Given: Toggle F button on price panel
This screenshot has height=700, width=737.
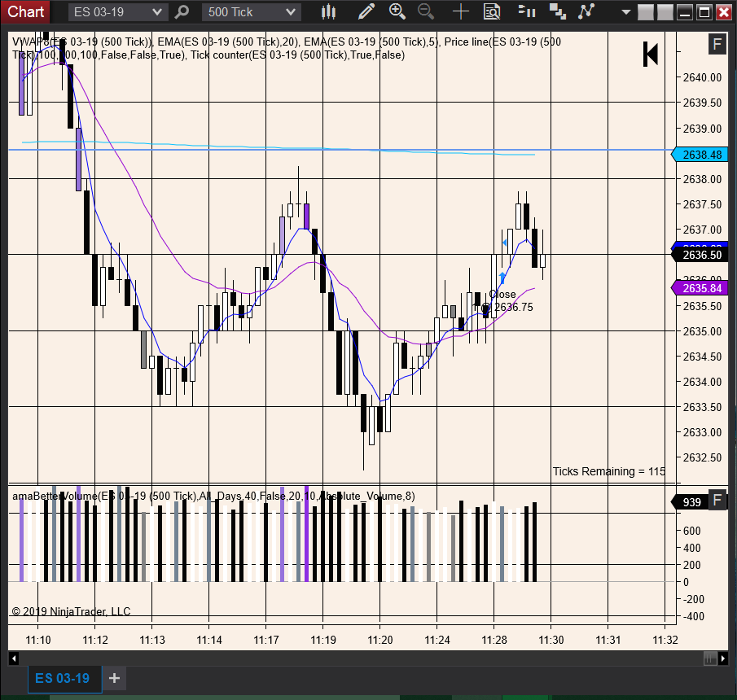Looking at the screenshot, I should pos(717,45).
